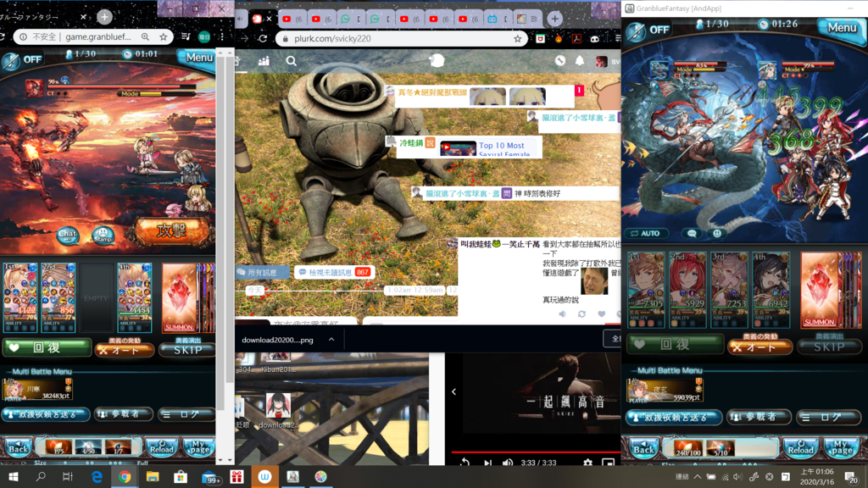
Task: Open Windows Start menu
Action: (x=14, y=476)
